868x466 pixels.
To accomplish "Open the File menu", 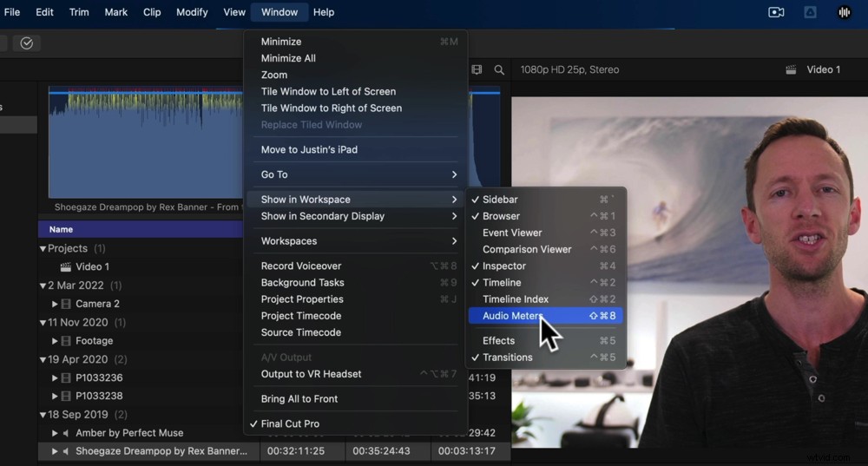I will coord(11,12).
